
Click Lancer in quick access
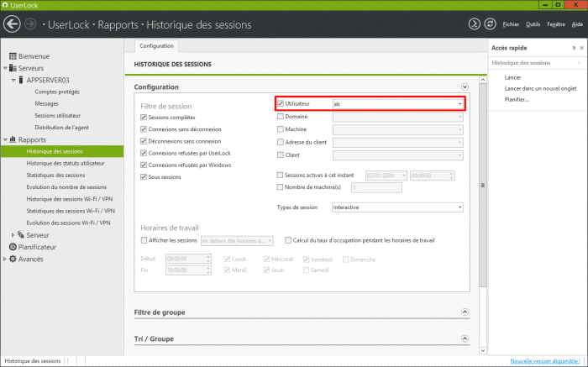click(x=512, y=77)
